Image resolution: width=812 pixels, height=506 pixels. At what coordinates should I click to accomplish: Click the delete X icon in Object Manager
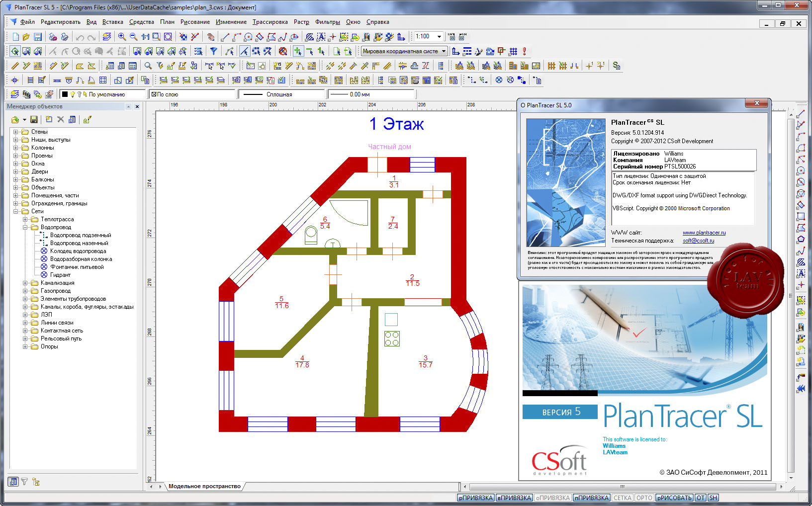pos(61,119)
